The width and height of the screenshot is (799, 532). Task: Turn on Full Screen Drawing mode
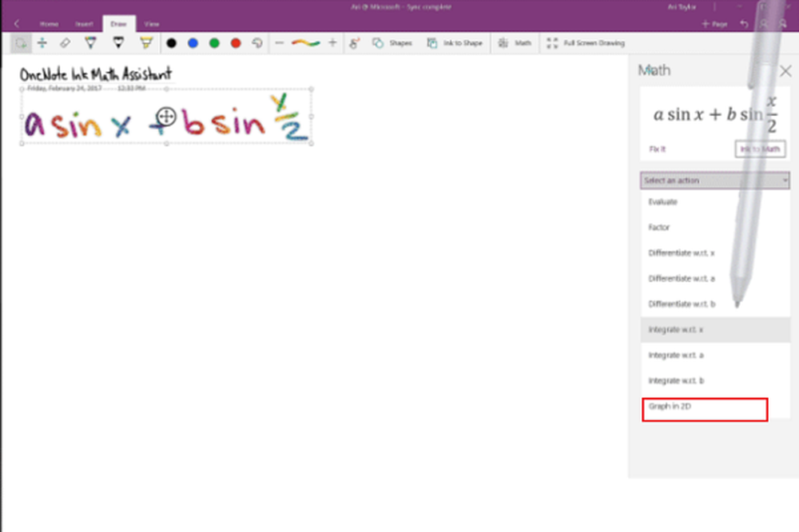tap(586, 43)
